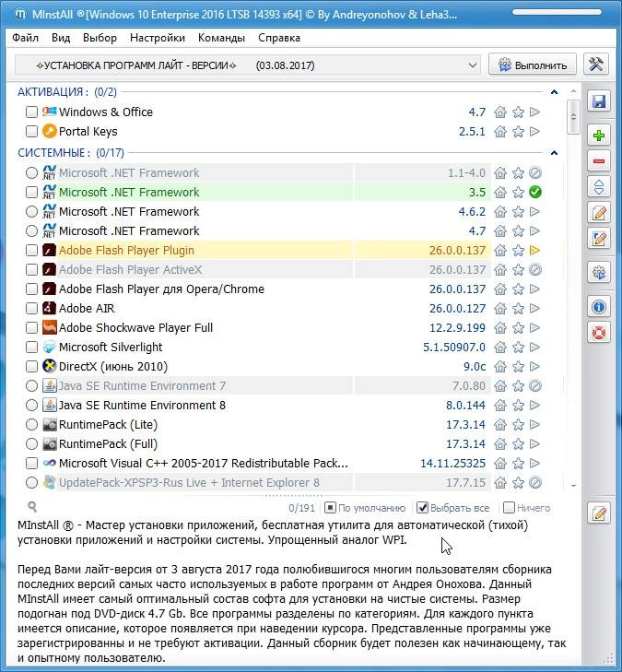Click the list scrollbar up arrow
This screenshot has height=672, width=622.
point(573,91)
